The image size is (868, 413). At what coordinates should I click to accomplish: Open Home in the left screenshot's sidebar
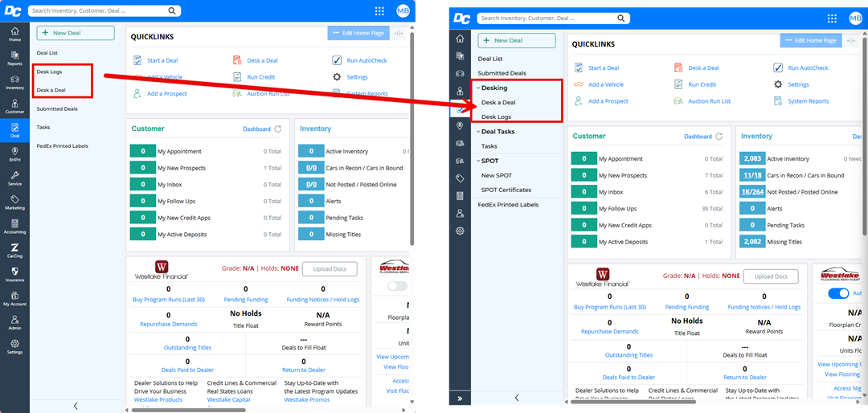[15, 35]
